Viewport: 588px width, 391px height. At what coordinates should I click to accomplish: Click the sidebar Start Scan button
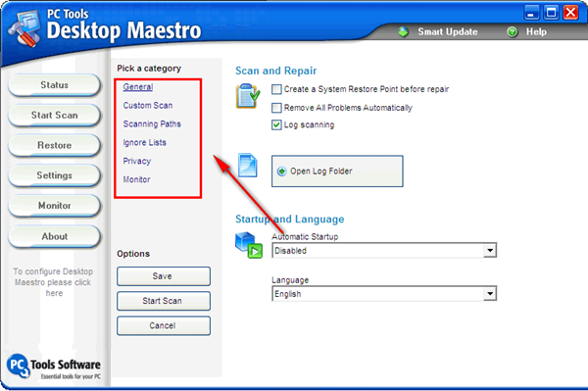54,115
